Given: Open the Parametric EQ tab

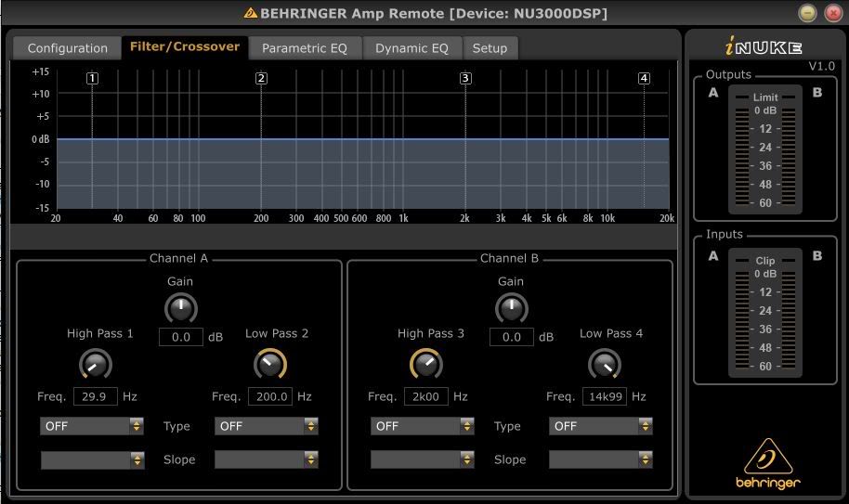Looking at the screenshot, I should point(305,48).
